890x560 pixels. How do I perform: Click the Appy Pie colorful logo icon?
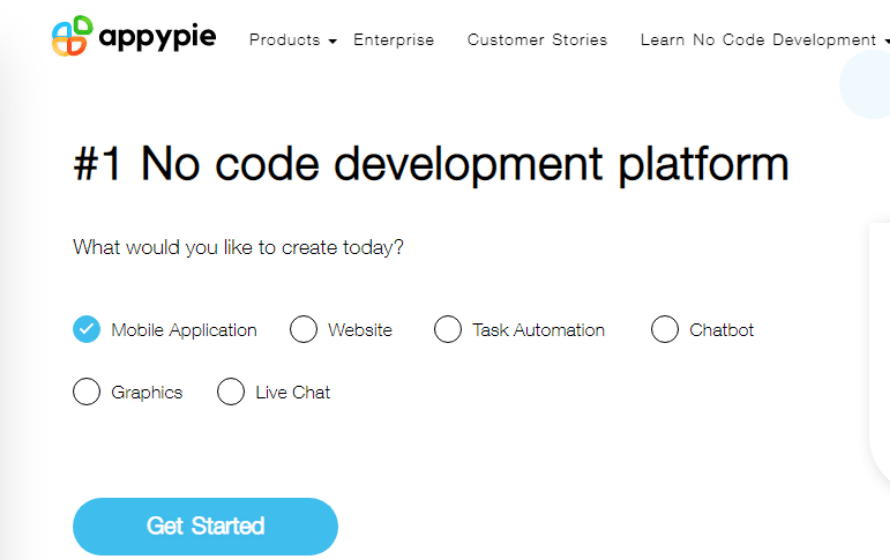tap(72, 36)
